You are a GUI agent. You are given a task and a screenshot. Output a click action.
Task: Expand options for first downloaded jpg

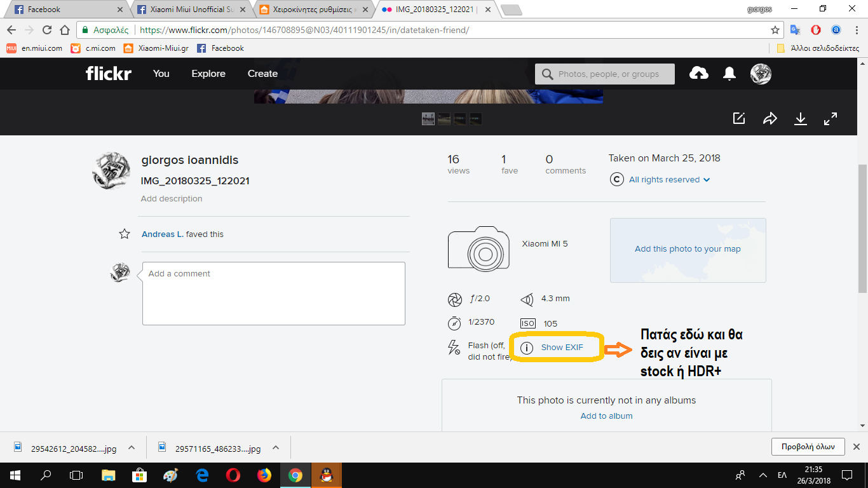tap(132, 447)
